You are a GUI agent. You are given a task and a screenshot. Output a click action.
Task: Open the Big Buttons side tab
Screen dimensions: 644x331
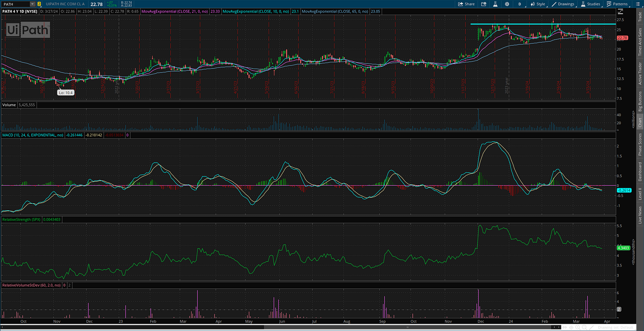pyautogui.click(x=640, y=101)
